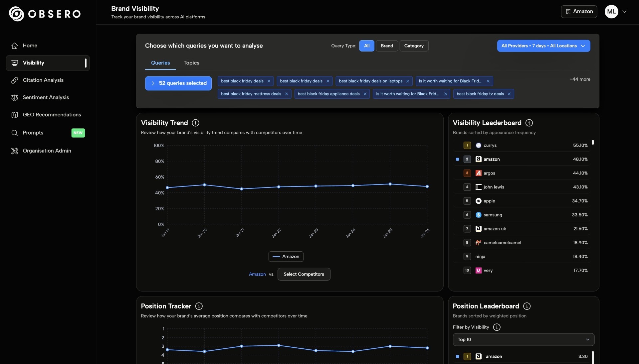The width and height of the screenshot is (639, 364).
Task: Open the Organisation Admin tools icon
Action: 14,151
